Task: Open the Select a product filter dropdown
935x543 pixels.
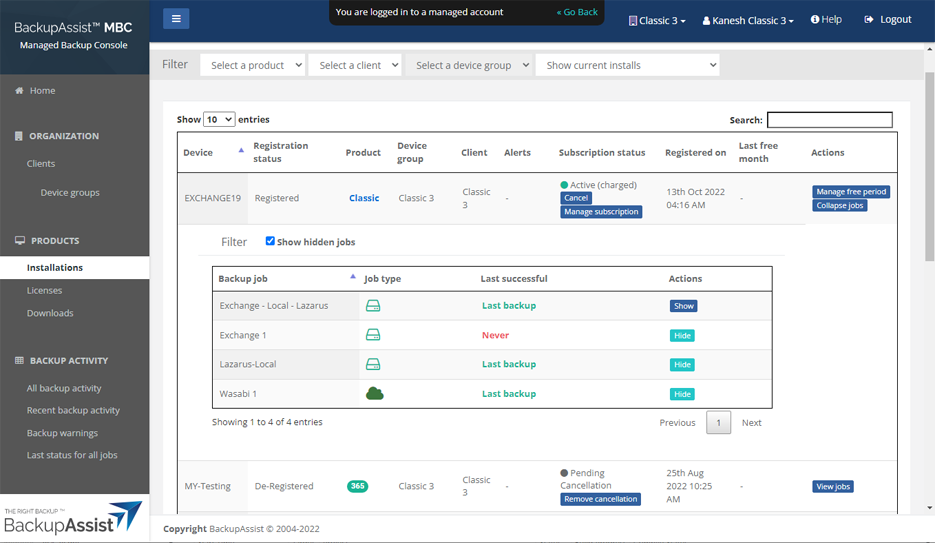Action: click(x=253, y=65)
